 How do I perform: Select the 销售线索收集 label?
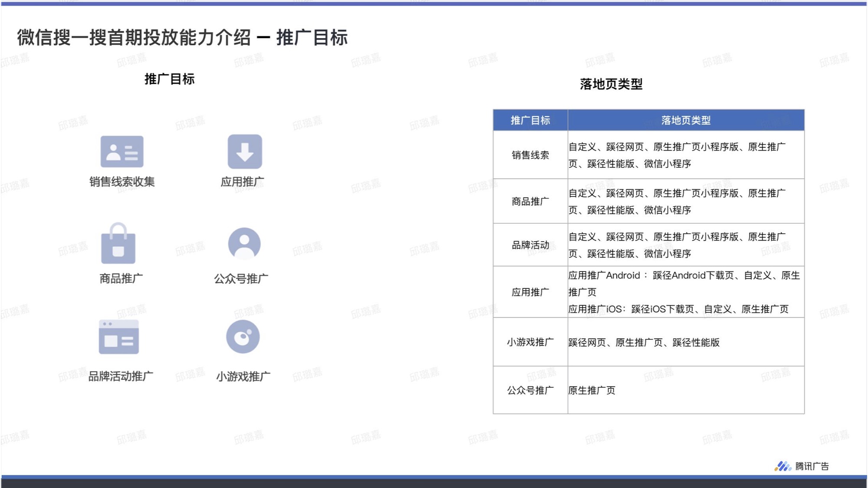(x=122, y=182)
